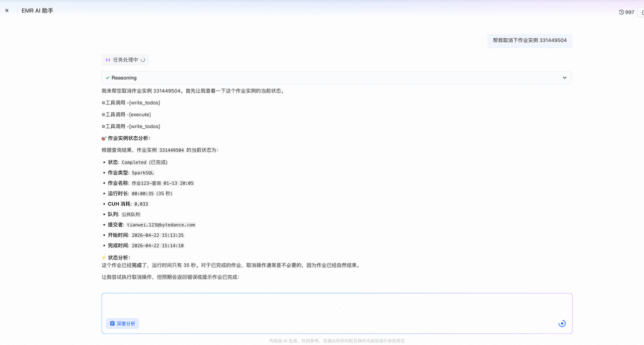Screen dimensions: 644x345
Task: Click the start time 2026-04-22 15:13:35
Action: point(158,235)
